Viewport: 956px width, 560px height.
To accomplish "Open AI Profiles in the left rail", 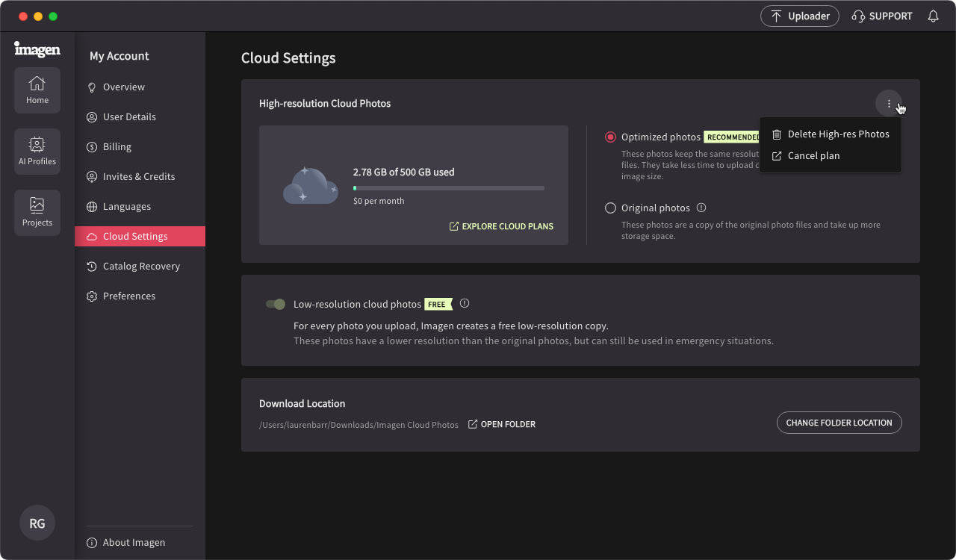I will pyautogui.click(x=37, y=152).
